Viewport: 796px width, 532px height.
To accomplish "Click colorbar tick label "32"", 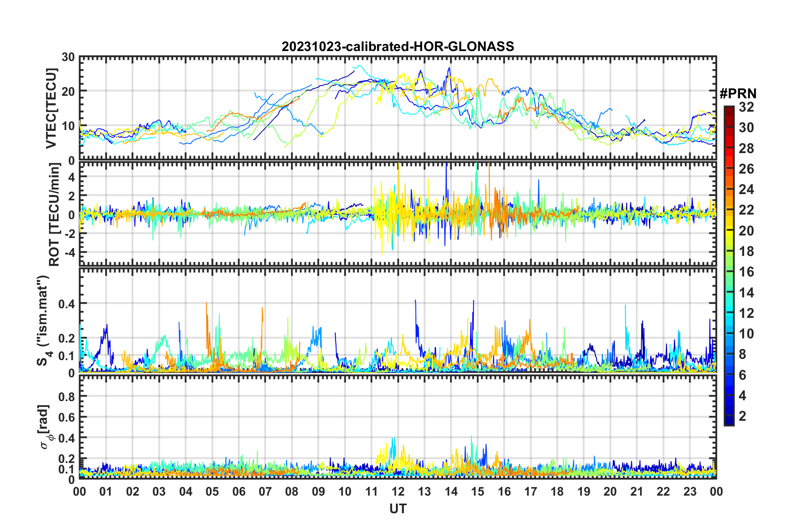I will [747, 107].
